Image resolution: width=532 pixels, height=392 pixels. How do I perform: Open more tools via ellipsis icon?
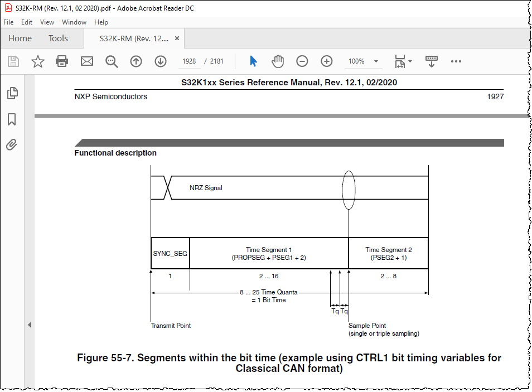click(x=456, y=61)
